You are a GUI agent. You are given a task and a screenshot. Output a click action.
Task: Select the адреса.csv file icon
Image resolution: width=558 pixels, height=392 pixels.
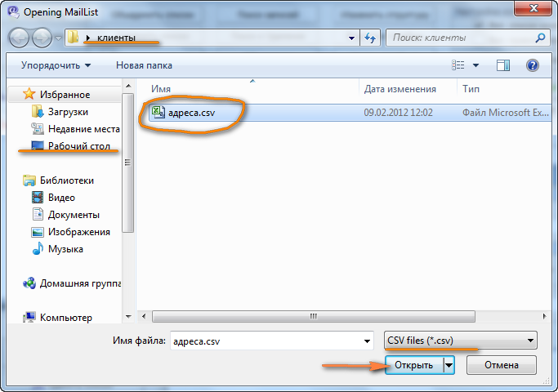pos(158,113)
